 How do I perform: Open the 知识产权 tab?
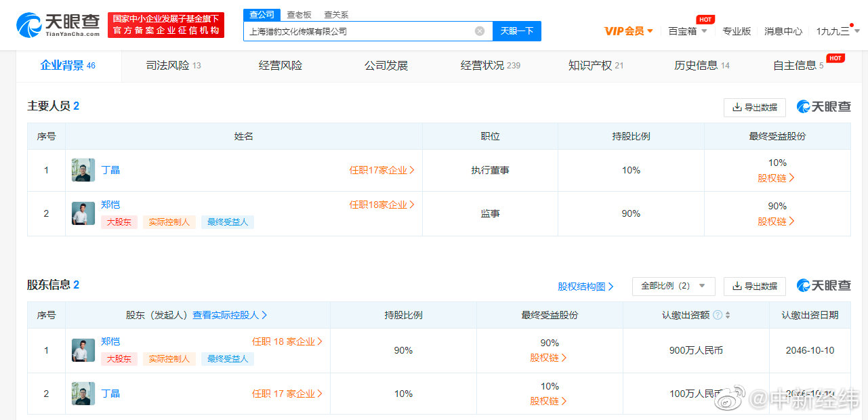click(590, 65)
